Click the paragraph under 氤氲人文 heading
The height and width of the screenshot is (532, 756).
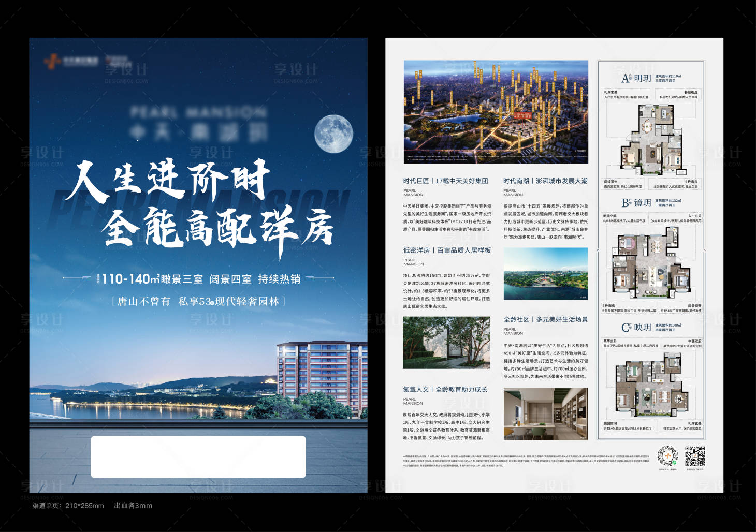click(446, 426)
